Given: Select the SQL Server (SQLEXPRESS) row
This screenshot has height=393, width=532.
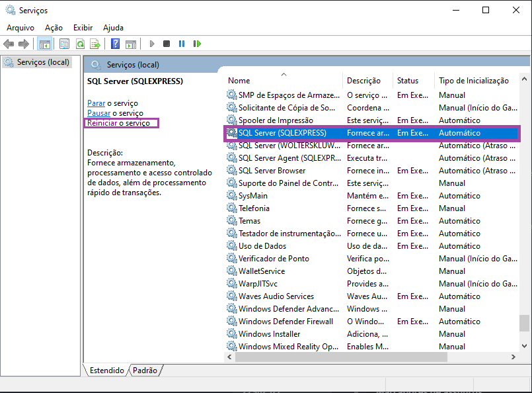Looking at the screenshot, I should coord(372,133).
